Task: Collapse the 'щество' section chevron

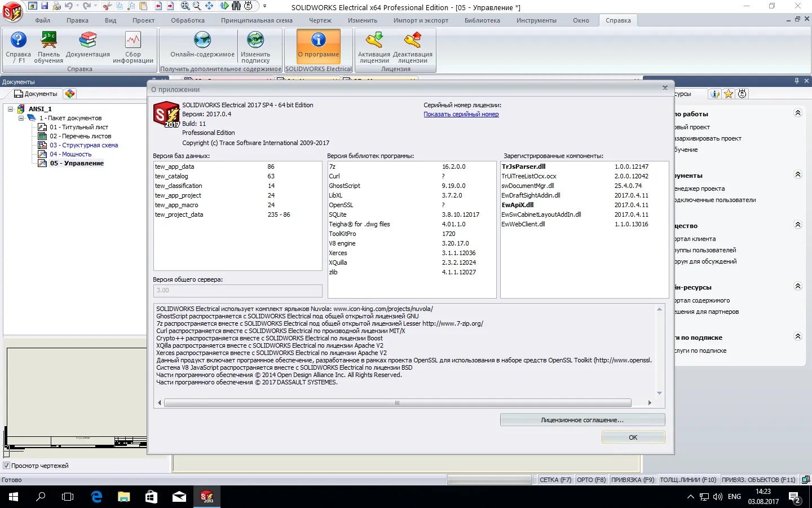Action: point(798,225)
